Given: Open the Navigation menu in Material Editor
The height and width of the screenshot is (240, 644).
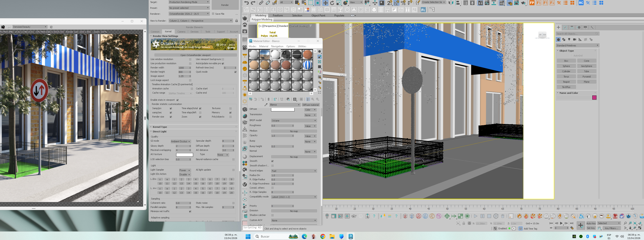Looking at the screenshot, I should (277, 46).
